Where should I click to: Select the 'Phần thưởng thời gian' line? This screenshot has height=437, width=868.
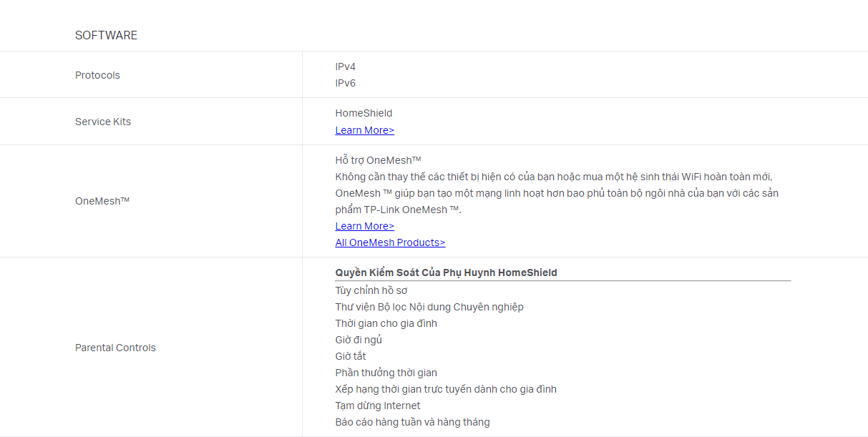pos(386,373)
